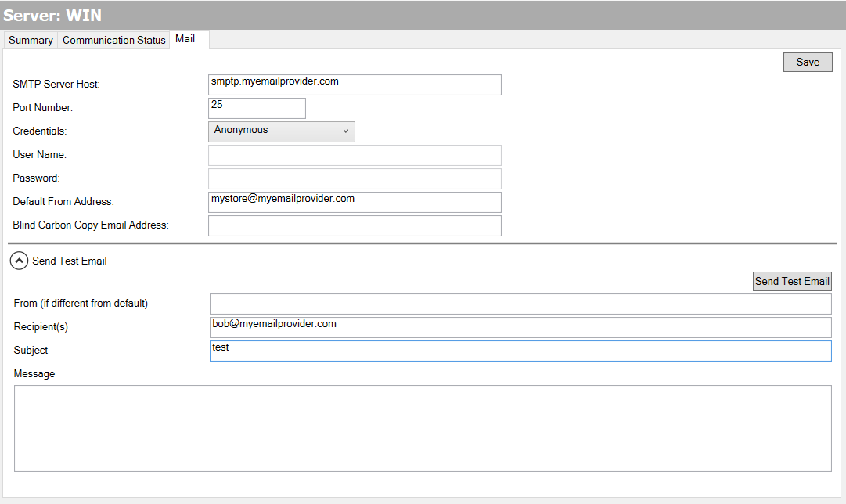The image size is (846, 504).
Task: Click the User Name text box
Action: (x=354, y=155)
